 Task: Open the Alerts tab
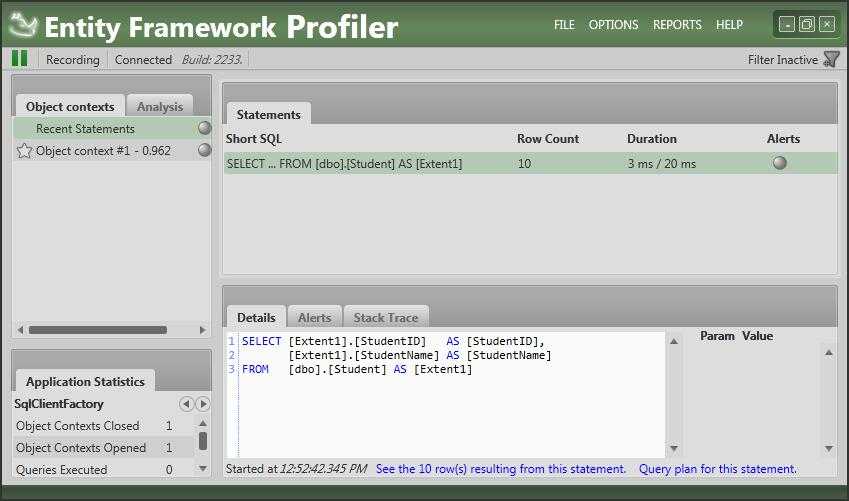point(315,317)
